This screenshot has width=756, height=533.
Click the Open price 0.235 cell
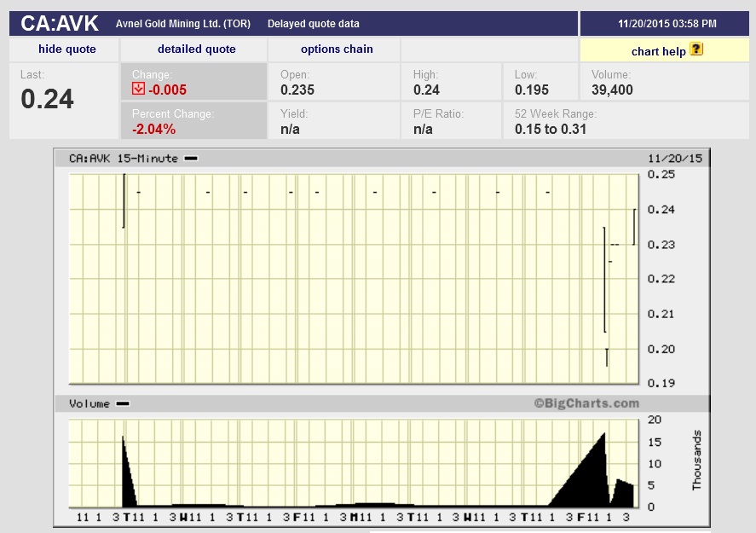pyautogui.click(x=297, y=90)
